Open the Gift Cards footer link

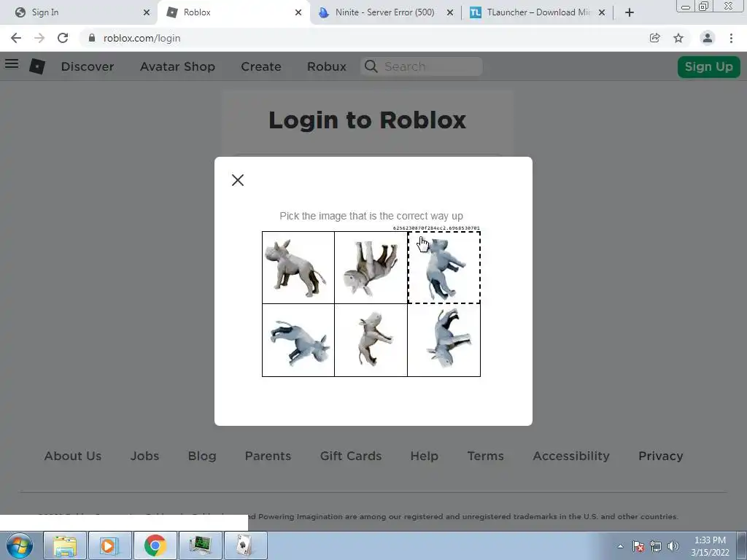[x=351, y=456]
